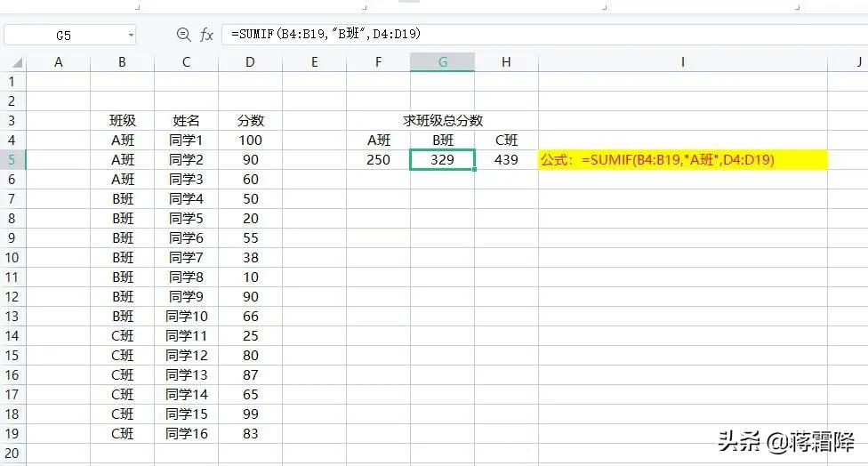
Task: Select cell containing 同学13
Action: (x=186, y=375)
